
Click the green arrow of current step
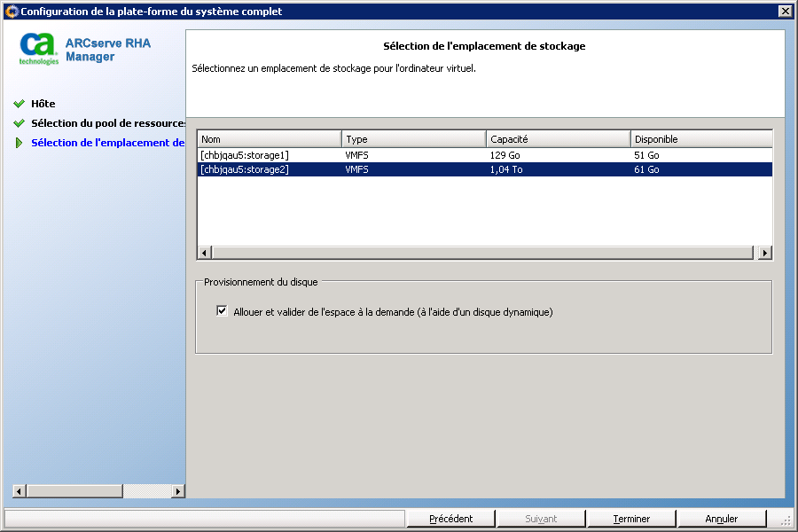click(x=19, y=143)
